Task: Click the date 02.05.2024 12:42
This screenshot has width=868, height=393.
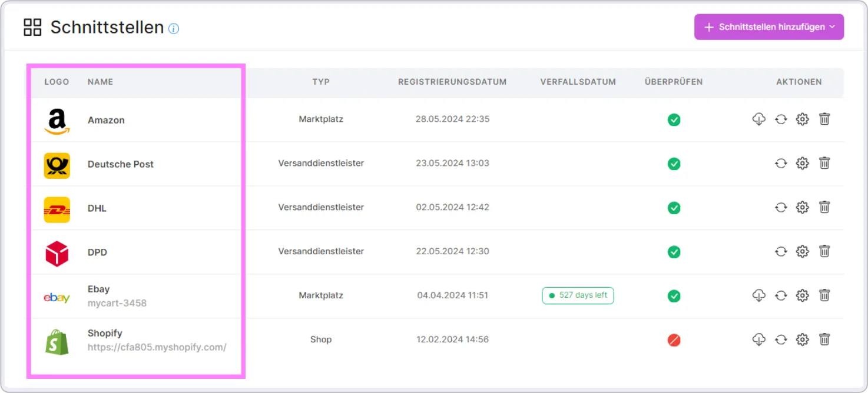Action: pyautogui.click(x=453, y=207)
